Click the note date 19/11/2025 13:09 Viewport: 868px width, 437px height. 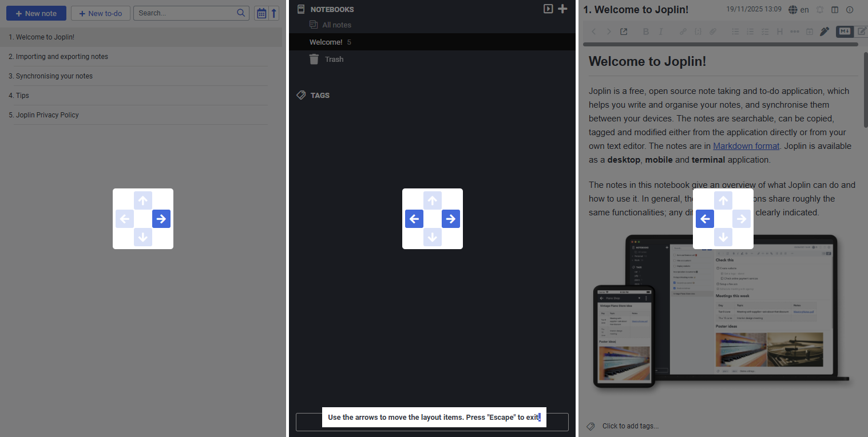coord(754,9)
